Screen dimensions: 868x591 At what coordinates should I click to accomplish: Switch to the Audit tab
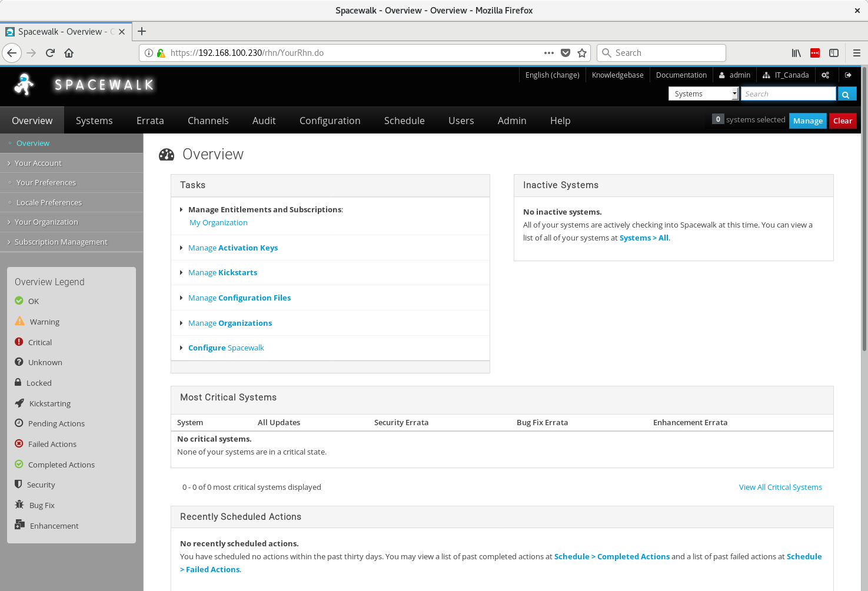264,121
